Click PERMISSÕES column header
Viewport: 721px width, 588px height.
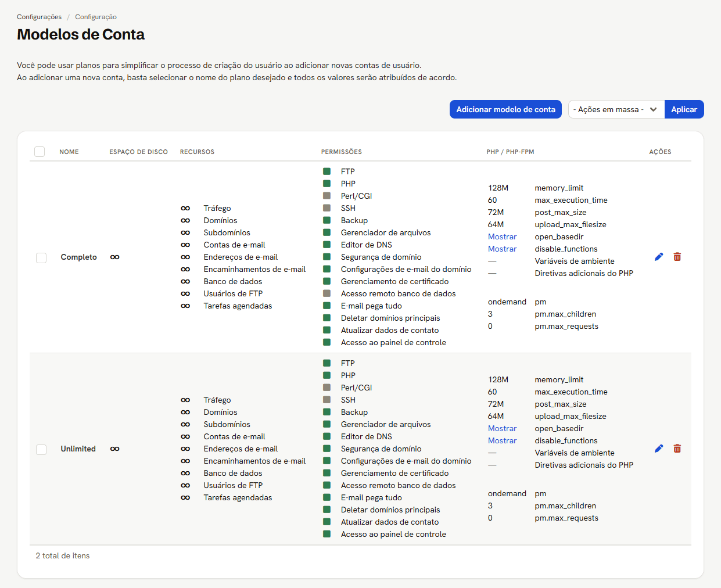pos(342,152)
